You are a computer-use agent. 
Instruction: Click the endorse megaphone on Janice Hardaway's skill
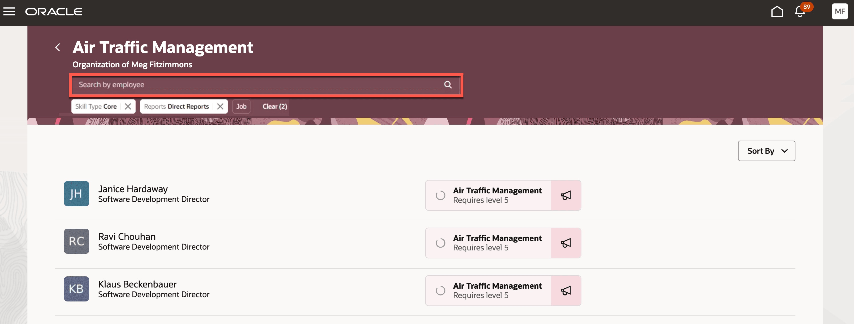point(566,195)
